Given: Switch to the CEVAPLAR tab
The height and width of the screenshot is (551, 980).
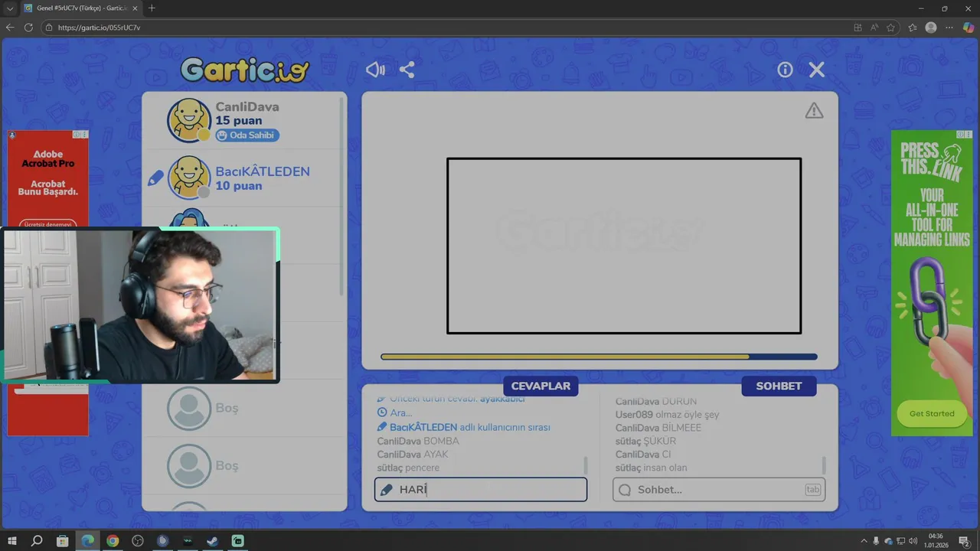Looking at the screenshot, I should point(541,386).
